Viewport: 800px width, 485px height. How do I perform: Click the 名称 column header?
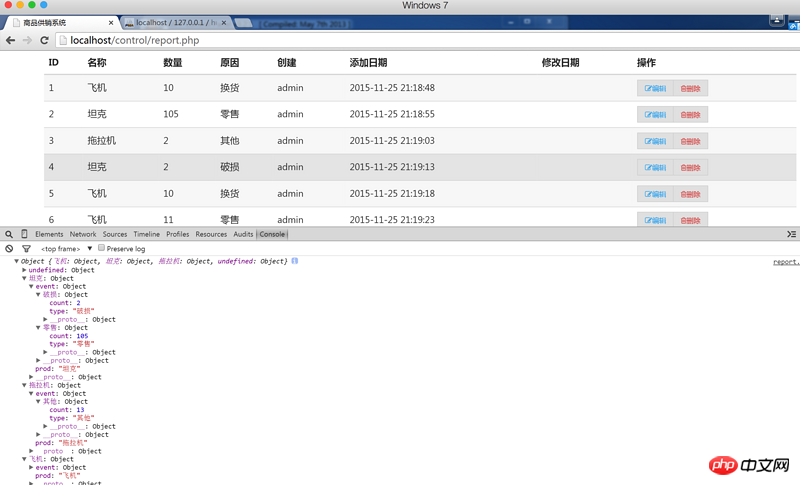pos(97,63)
